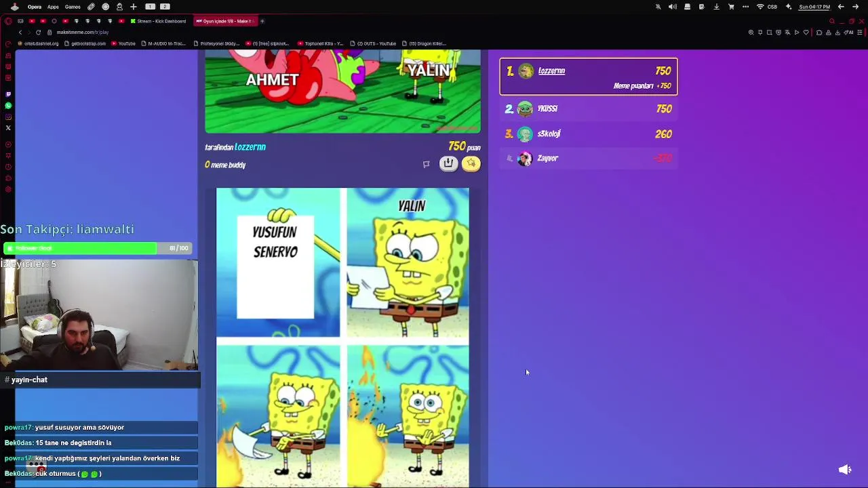Open the M-AUDIO M-Trac bookmark
Viewport: 868px width, 488px height.
tap(163, 43)
